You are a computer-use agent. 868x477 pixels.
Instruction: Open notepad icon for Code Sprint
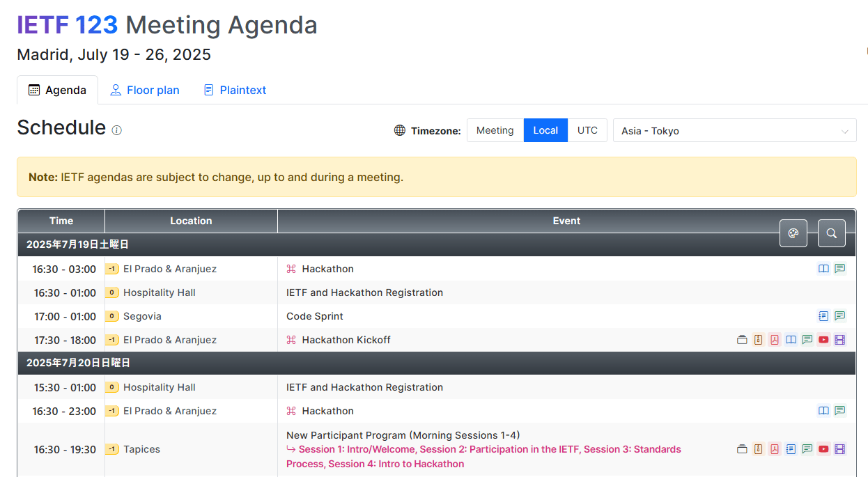click(823, 316)
